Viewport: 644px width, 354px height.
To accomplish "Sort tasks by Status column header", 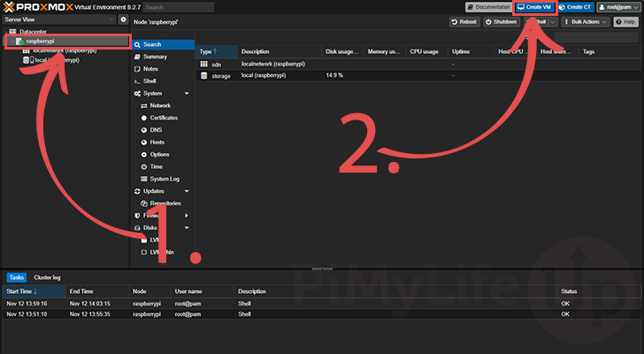I will [599, 291].
